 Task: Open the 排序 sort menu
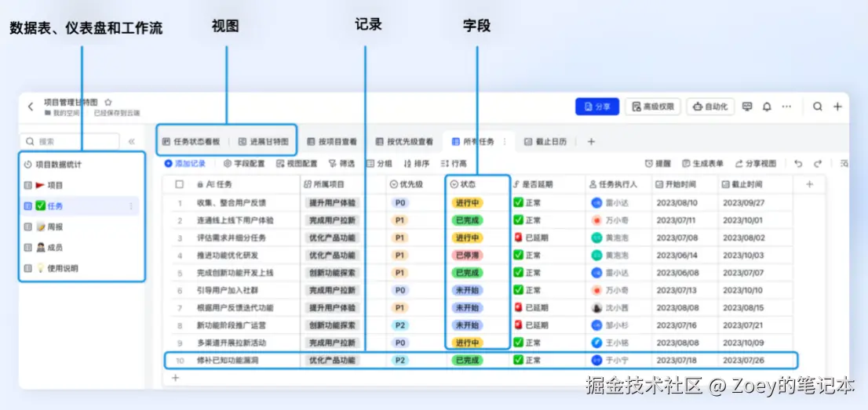(x=417, y=163)
